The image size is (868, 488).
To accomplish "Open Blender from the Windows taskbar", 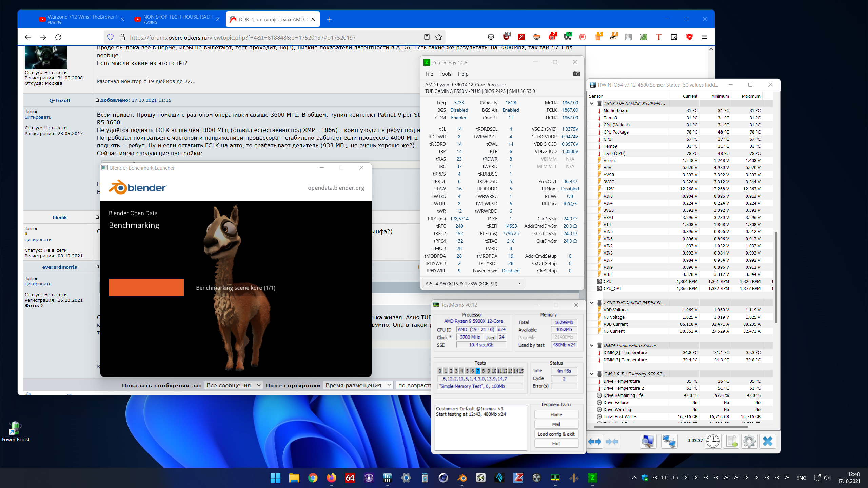I will click(462, 478).
